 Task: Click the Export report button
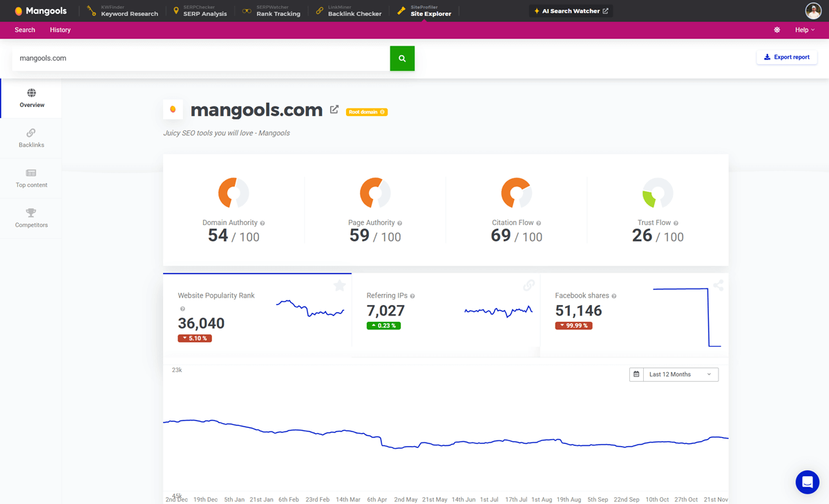tap(787, 57)
